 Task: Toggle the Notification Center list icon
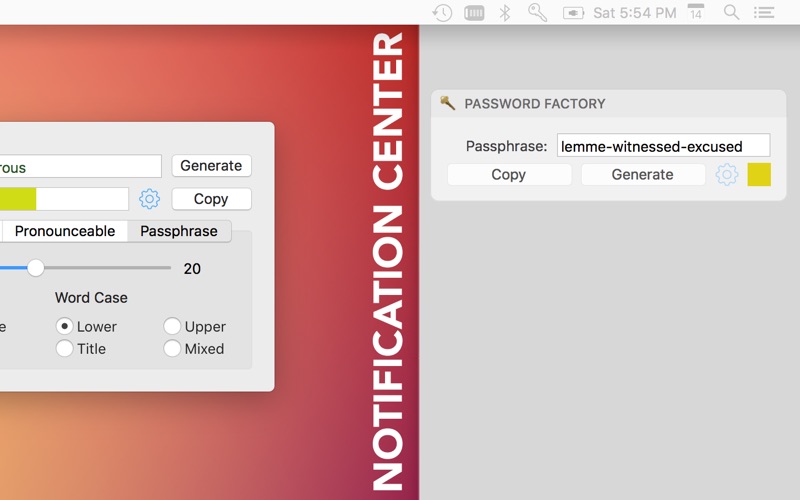tap(764, 13)
